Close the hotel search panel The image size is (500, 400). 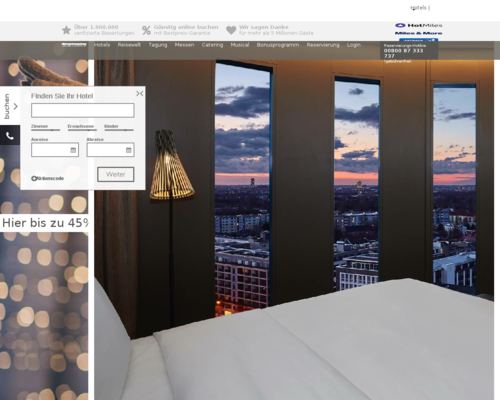[140, 94]
